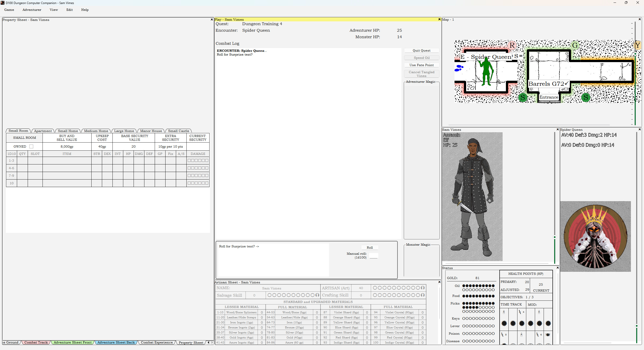Click the Roll button for the Surprise test
Image resolution: width=644 pixels, height=350 pixels.
pos(370,247)
